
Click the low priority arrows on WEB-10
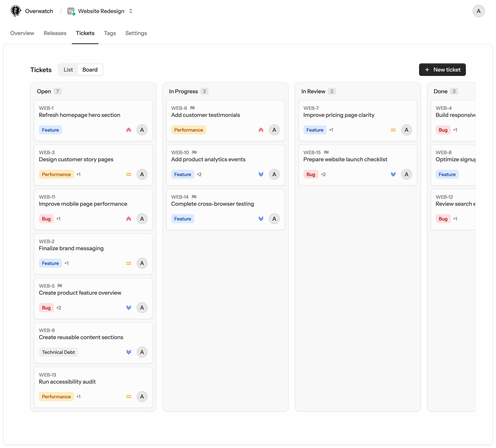(261, 174)
